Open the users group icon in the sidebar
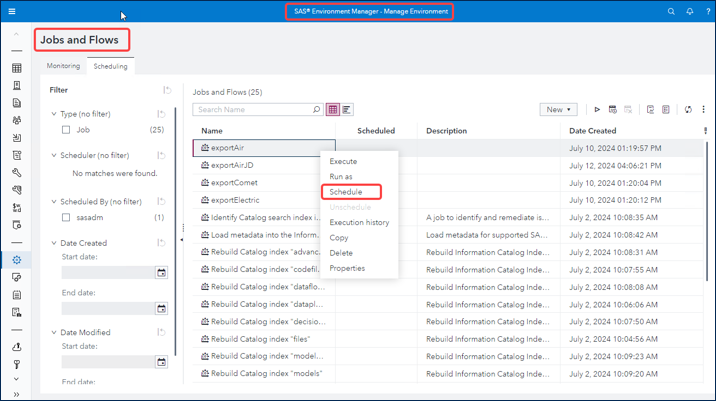The image size is (716, 401). coord(17,120)
